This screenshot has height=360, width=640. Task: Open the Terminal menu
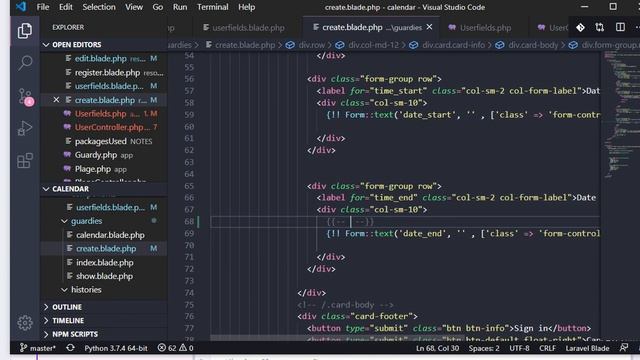point(212,7)
